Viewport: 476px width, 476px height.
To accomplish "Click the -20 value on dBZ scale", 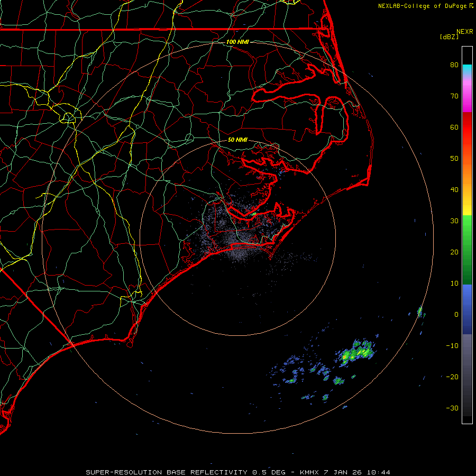I will [452, 377].
